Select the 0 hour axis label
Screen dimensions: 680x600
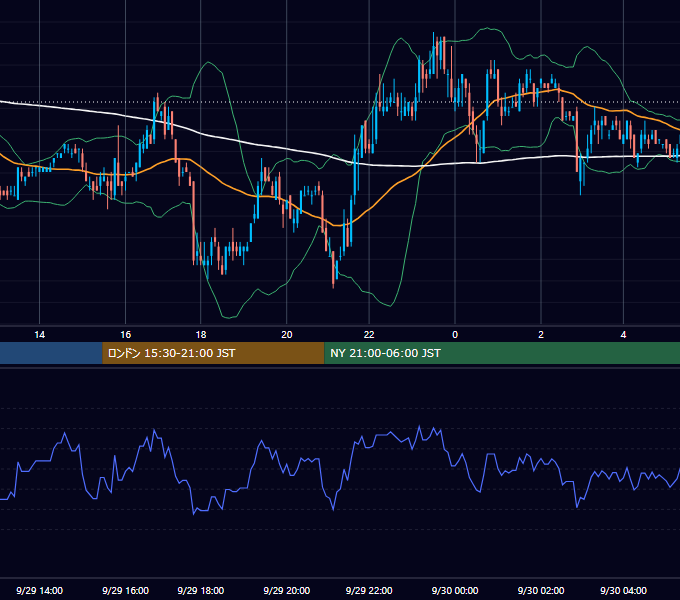coord(455,335)
